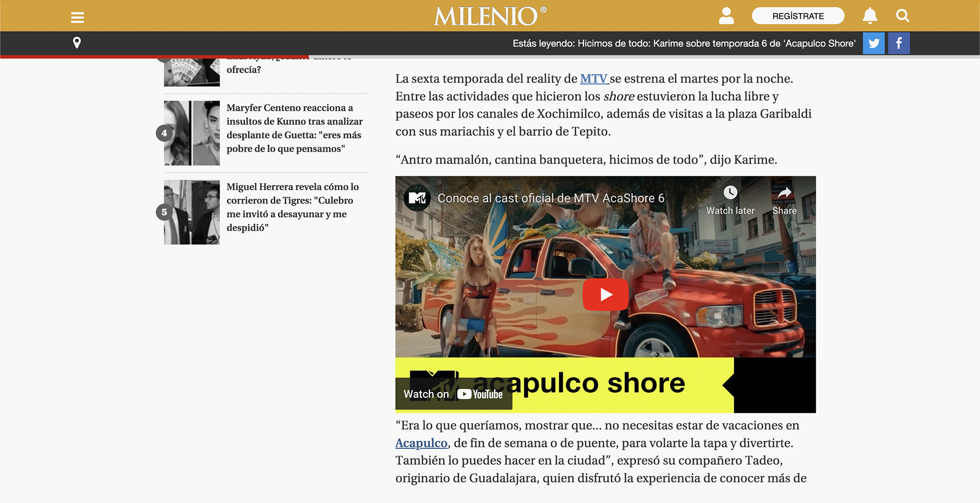
Task: Click the REGÍSTRATE button
Action: coord(798,16)
